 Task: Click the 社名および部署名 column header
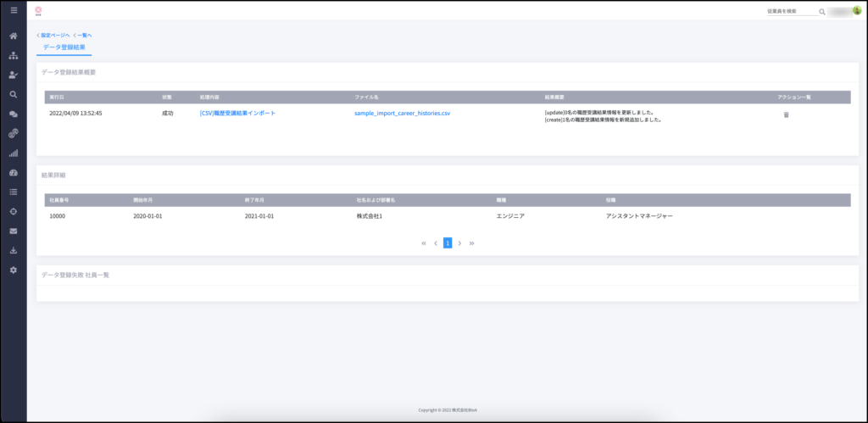click(376, 200)
